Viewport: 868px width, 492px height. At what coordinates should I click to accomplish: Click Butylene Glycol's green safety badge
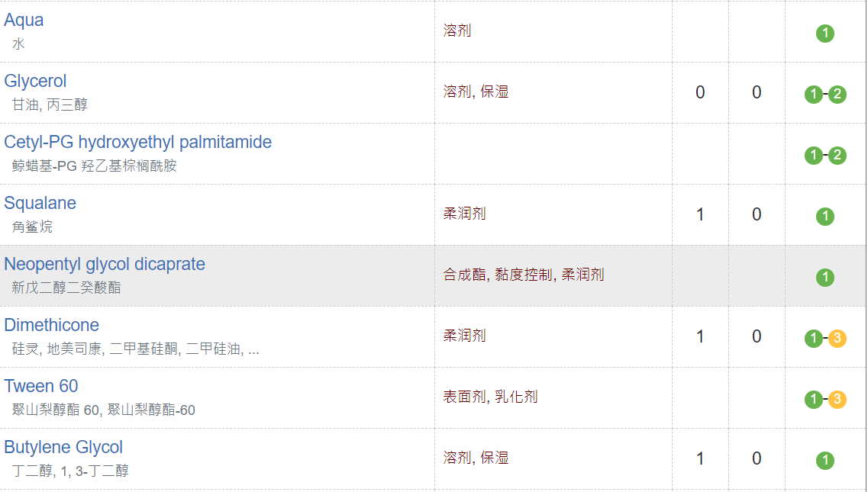point(824,461)
